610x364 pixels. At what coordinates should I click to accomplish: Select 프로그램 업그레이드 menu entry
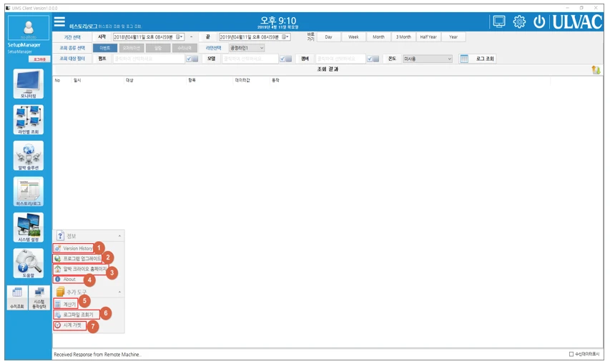(x=78, y=258)
